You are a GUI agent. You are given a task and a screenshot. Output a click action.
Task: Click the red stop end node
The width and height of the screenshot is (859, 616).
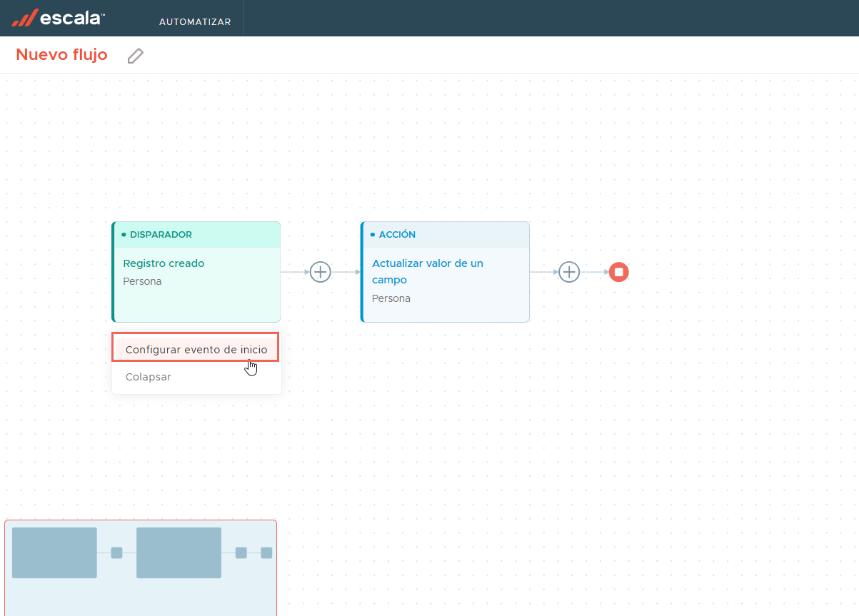[619, 272]
